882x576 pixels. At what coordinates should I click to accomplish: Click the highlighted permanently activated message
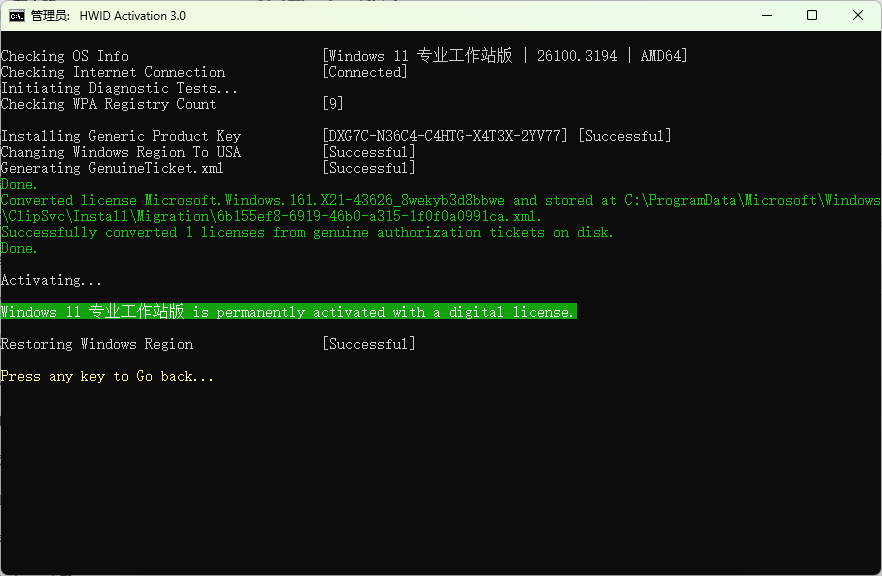288,312
